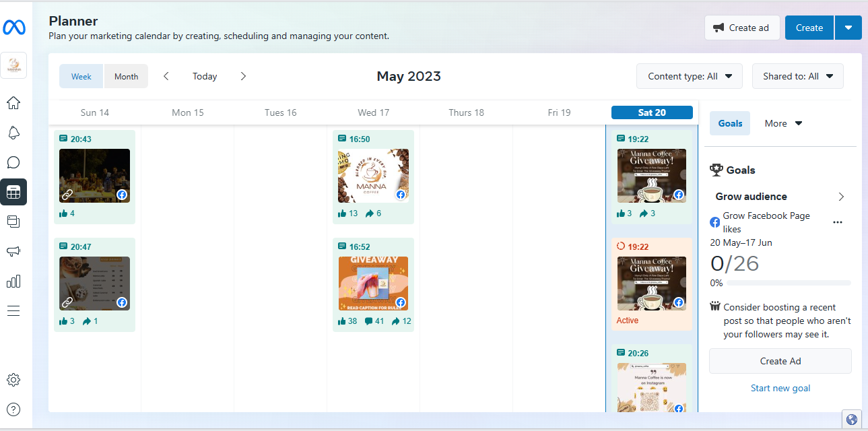The width and height of the screenshot is (868, 431).
Task: Select Wed 17 column header
Action: click(374, 112)
